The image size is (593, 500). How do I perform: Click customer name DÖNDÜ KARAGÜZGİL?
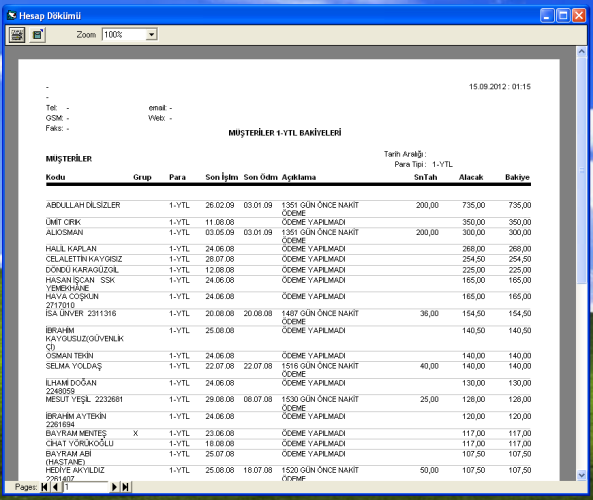point(82,270)
